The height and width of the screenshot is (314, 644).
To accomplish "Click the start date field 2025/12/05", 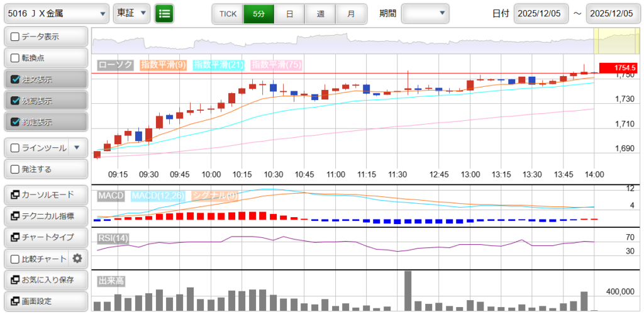I will [541, 13].
